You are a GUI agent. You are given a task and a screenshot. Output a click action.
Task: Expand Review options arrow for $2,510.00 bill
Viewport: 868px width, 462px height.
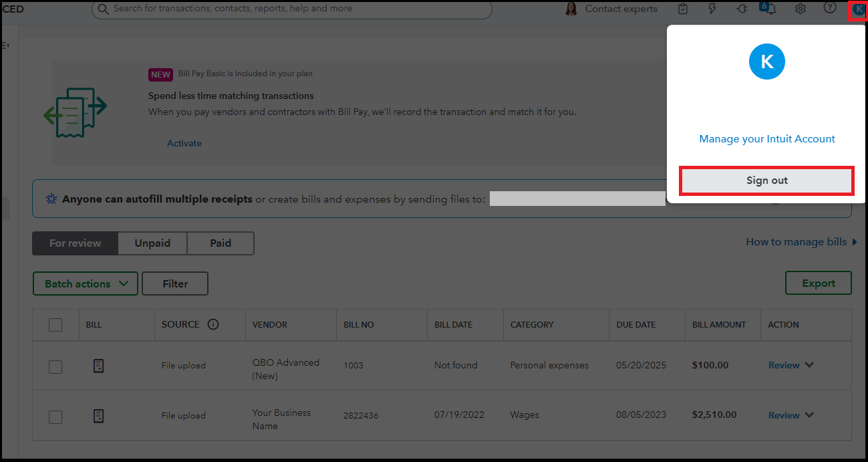tap(809, 415)
